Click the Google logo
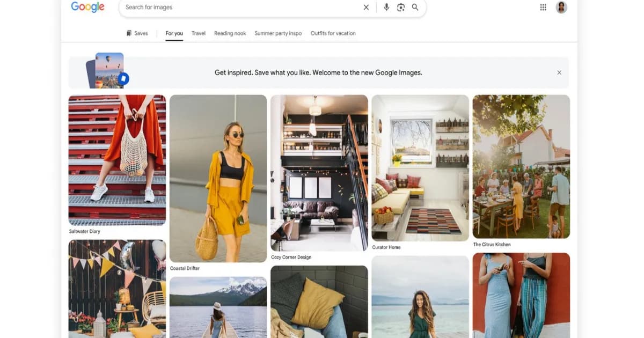 point(87,7)
